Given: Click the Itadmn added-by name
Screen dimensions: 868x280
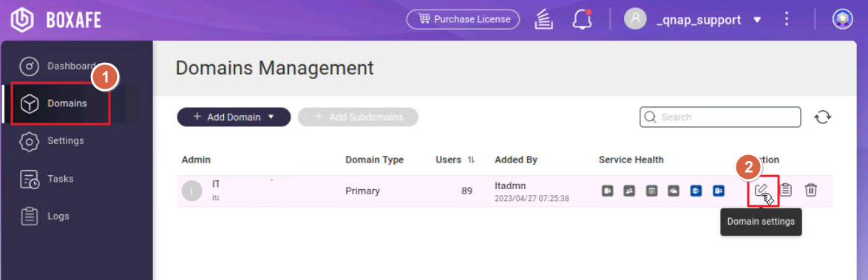Looking at the screenshot, I should click(x=510, y=186).
